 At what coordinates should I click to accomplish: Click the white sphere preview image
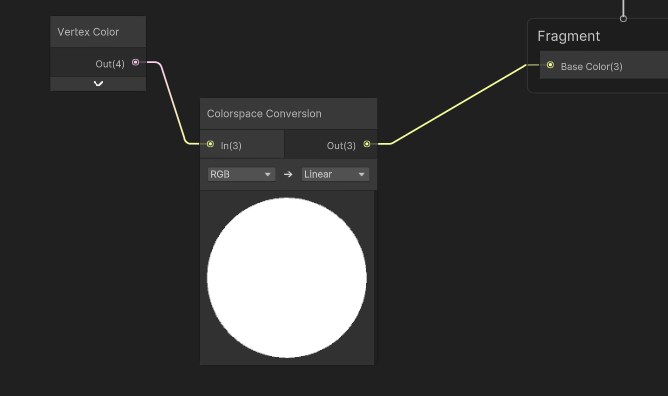[x=287, y=278]
